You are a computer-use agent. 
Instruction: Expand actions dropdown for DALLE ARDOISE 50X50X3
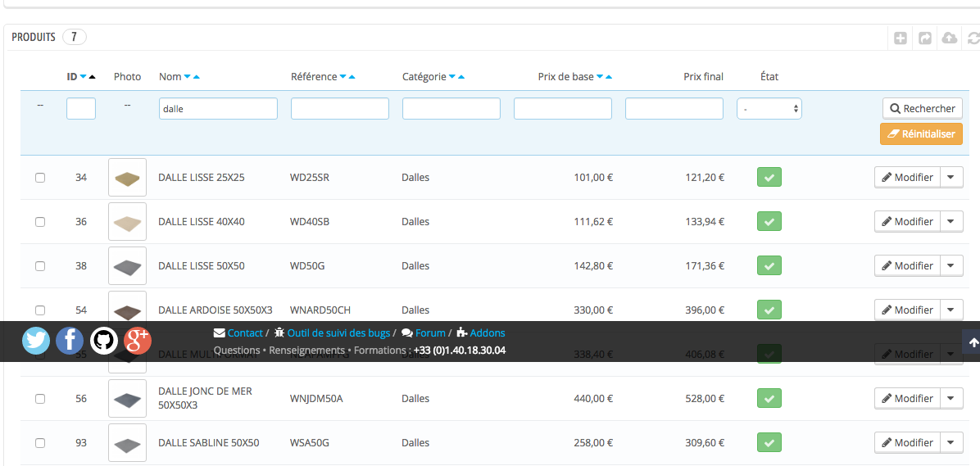pyautogui.click(x=951, y=310)
